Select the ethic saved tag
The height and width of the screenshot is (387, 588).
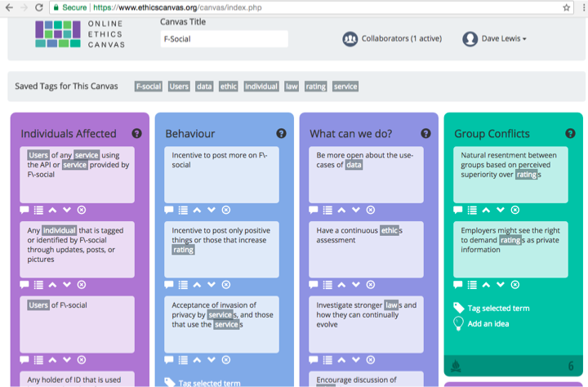229,87
